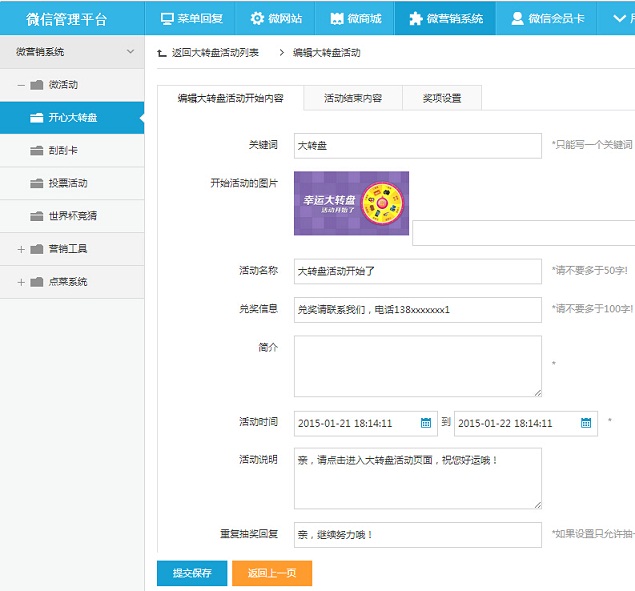Collapse the 微营销系统 sidebar header chevron
Screen dimensions: 635x591
point(130,51)
